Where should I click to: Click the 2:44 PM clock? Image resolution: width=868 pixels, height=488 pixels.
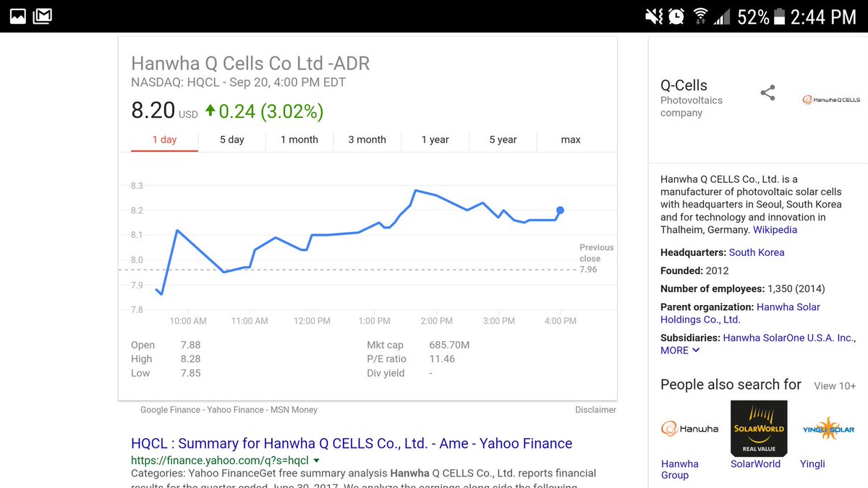(x=823, y=17)
